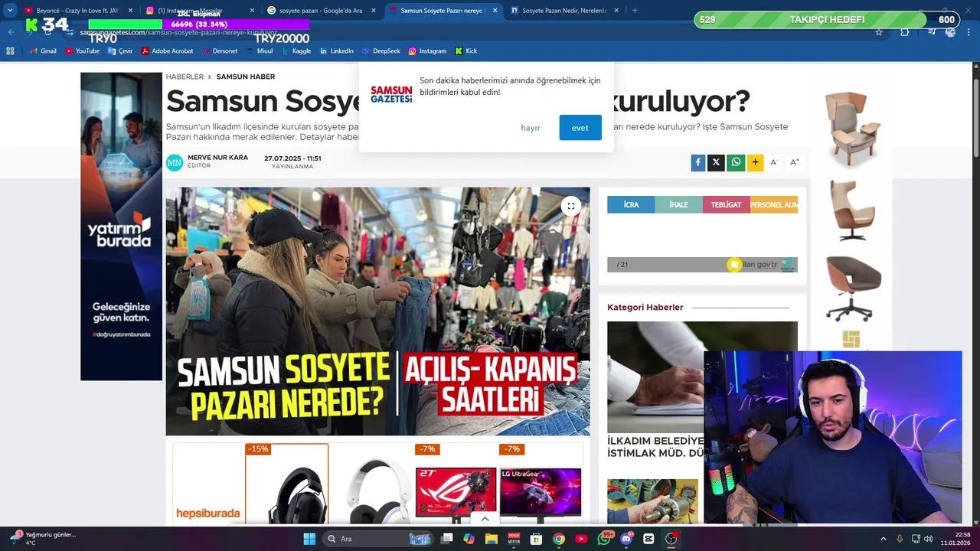Open volume tray icon
980x551 pixels.
929,539
